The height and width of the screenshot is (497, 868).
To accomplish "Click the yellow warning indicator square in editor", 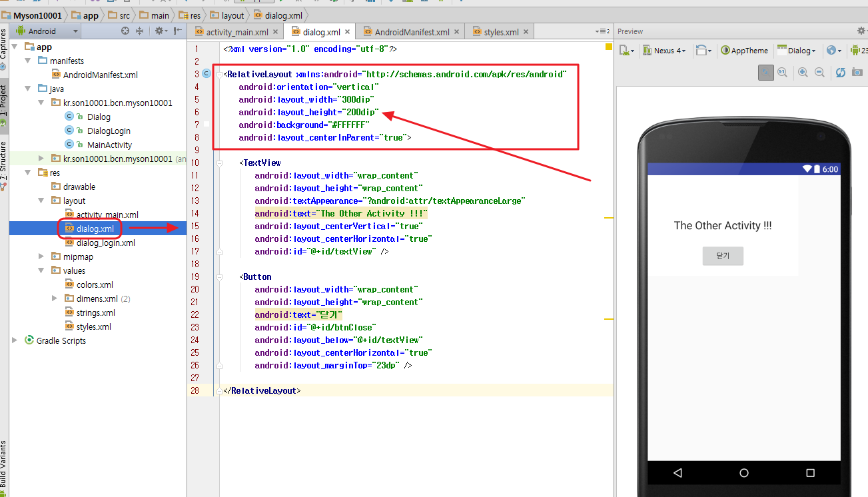I will [609, 47].
